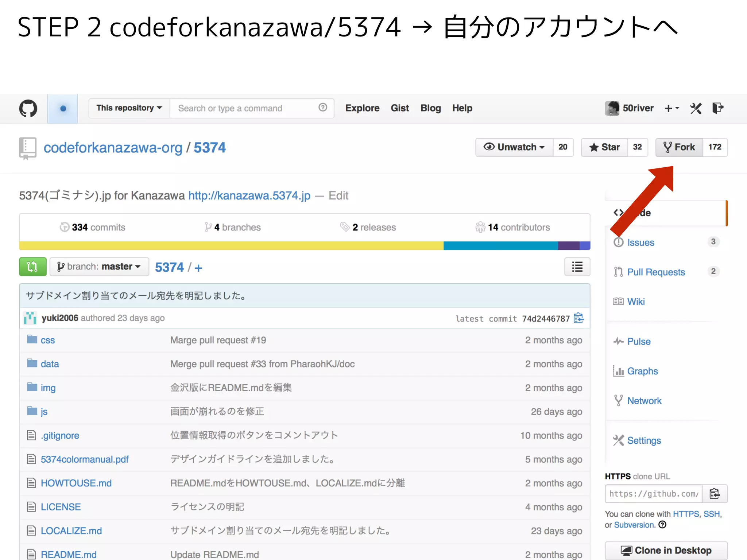This screenshot has width=747, height=560.
Task: Click the blue segment of language bar
Action: coord(500,246)
